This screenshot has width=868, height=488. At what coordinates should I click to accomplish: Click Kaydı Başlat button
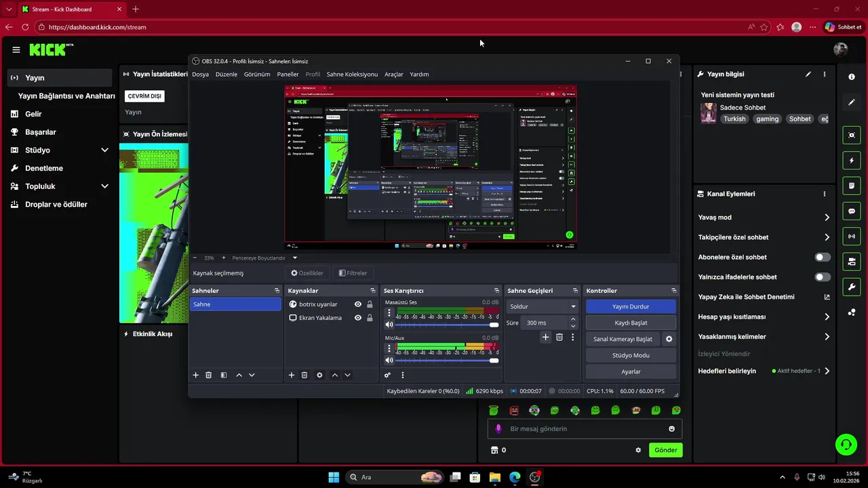[x=631, y=323]
